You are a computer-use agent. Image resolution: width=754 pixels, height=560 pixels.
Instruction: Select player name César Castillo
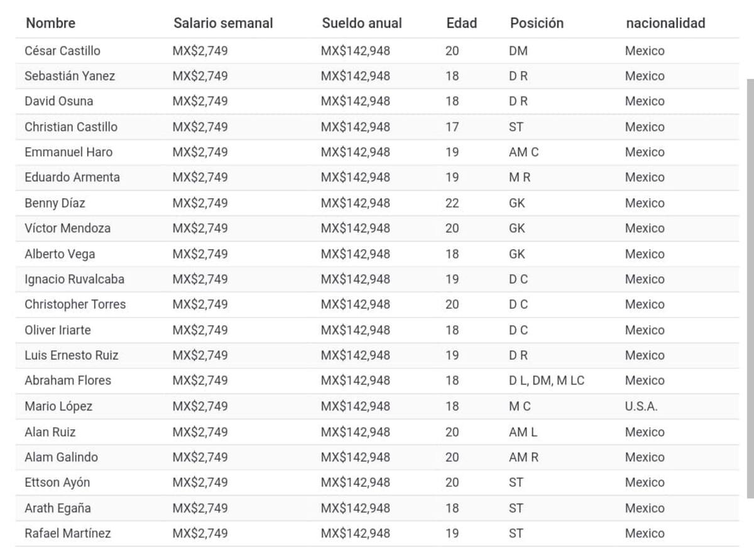[62, 51]
